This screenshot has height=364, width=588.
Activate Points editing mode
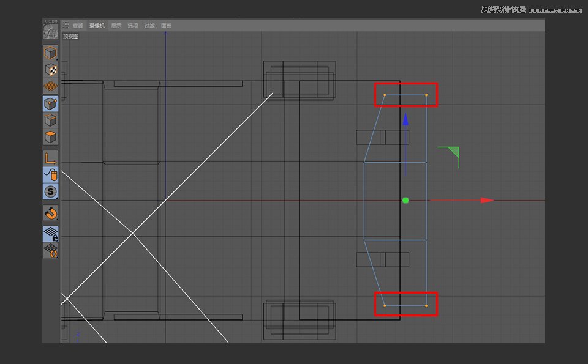pos(50,103)
